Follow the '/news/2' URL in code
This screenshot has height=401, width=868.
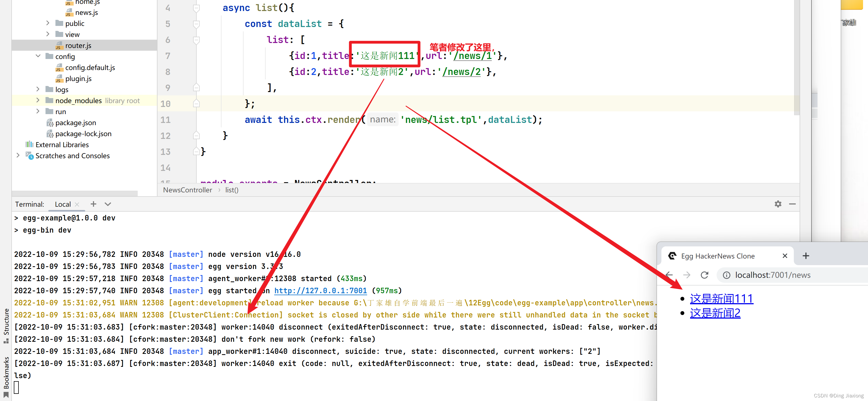coord(461,72)
